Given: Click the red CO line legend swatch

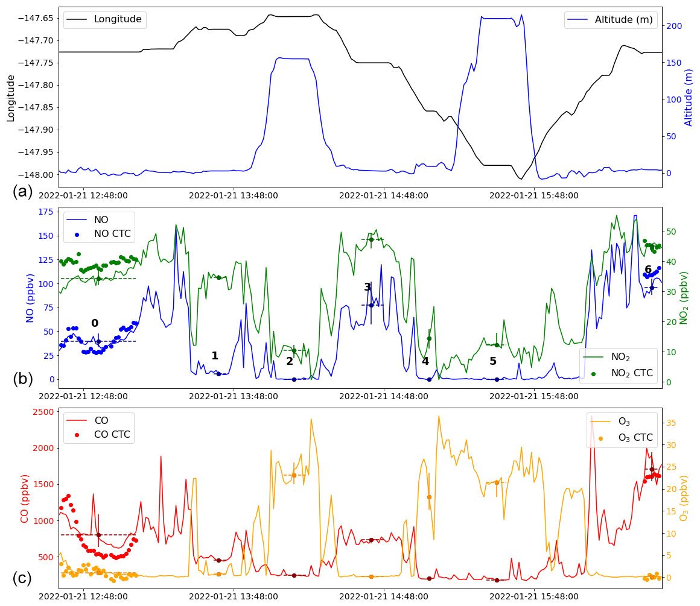Looking at the screenshot, I should (x=77, y=420).
